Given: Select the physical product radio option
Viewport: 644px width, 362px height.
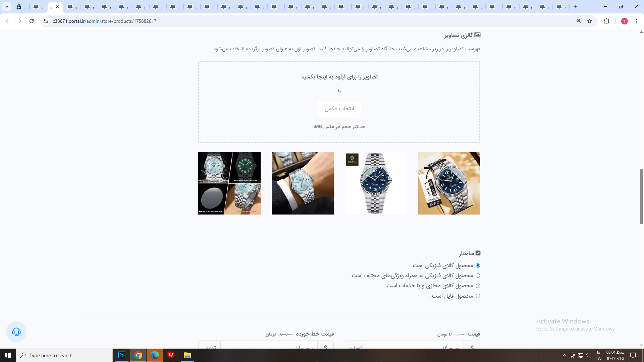Looking at the screenshot, I should [478, 265].
